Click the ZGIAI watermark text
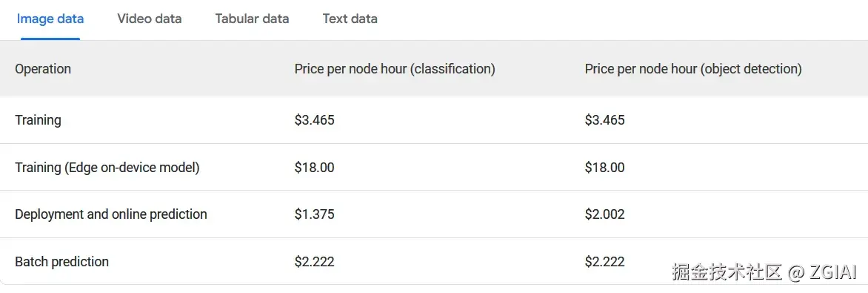 click(x=832, y=272)
